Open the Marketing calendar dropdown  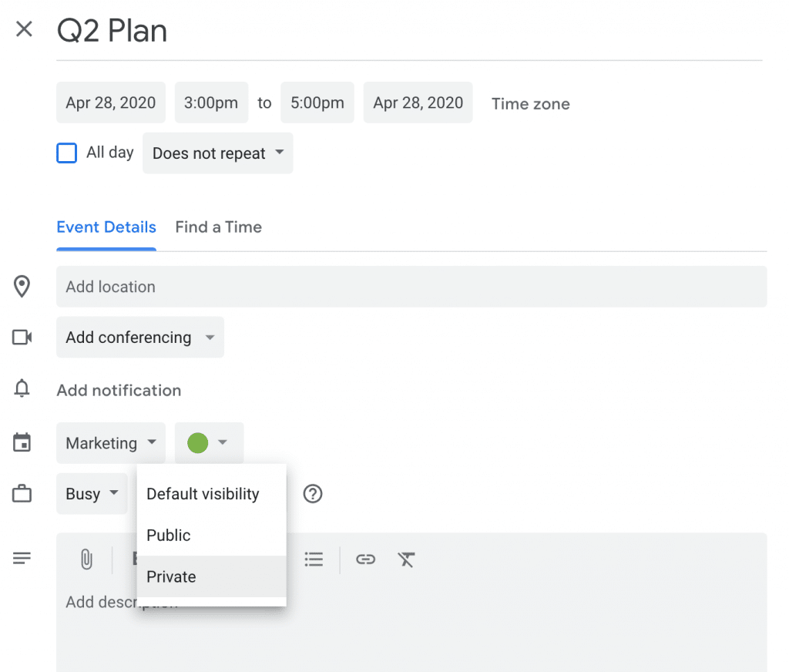111,443
